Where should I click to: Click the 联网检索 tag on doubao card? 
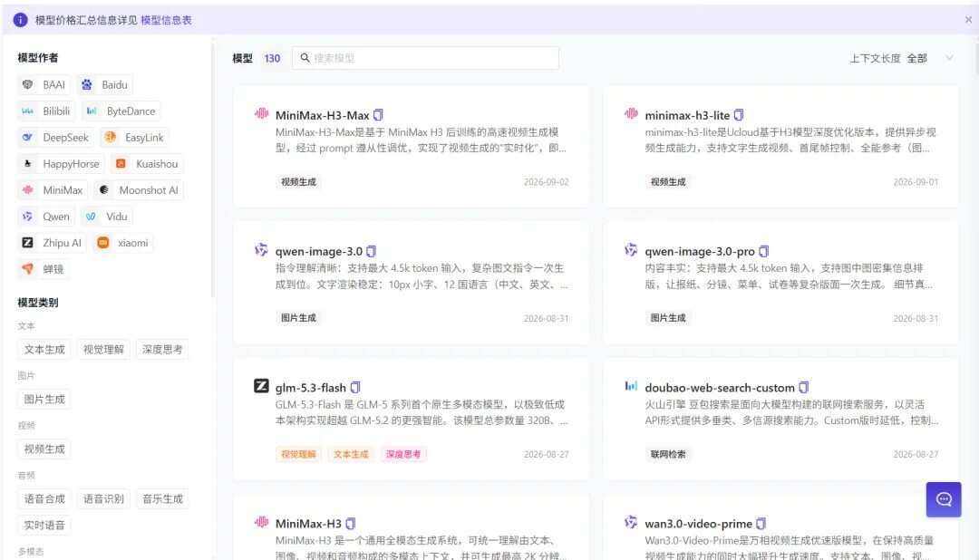click(668, 454)
